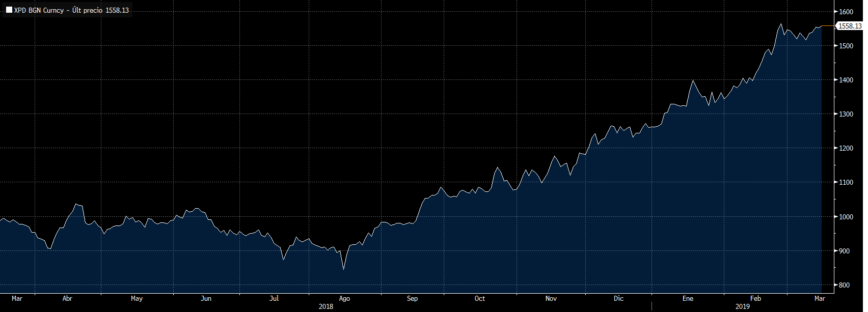
Task: Select the Jul month label on time axis
Action: [x=274, y=299]
